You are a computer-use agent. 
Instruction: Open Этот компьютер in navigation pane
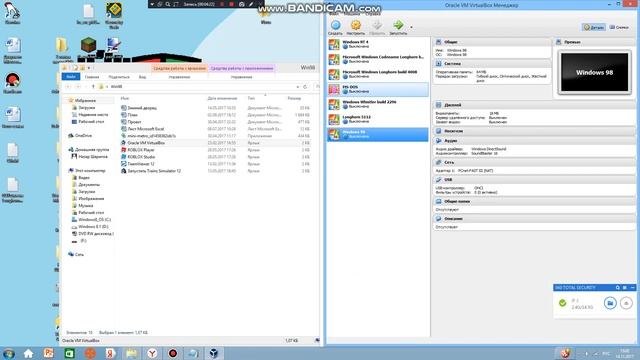87,171
